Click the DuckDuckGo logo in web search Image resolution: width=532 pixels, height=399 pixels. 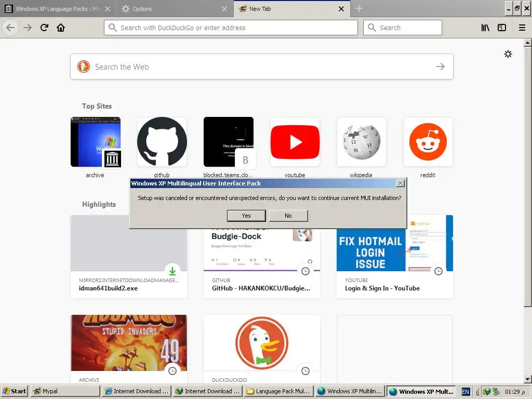[84, 66]
